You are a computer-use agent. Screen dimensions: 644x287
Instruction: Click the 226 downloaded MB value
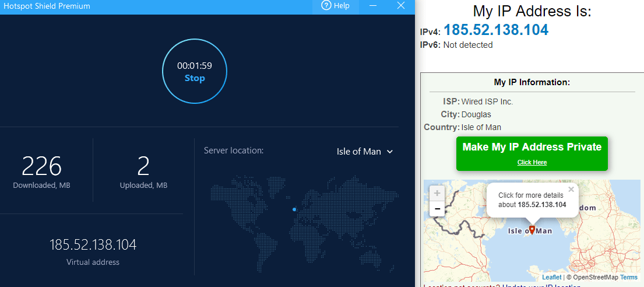[x=41, y=166]
